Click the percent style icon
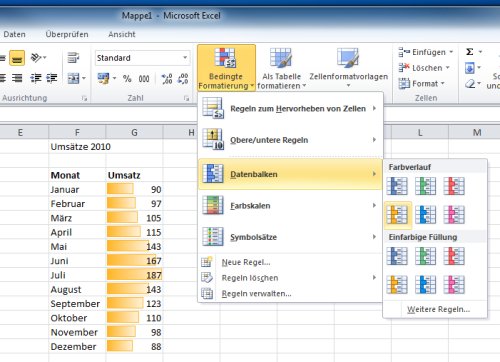The width and height of the screenshot is (500, 362). point(127,79)
